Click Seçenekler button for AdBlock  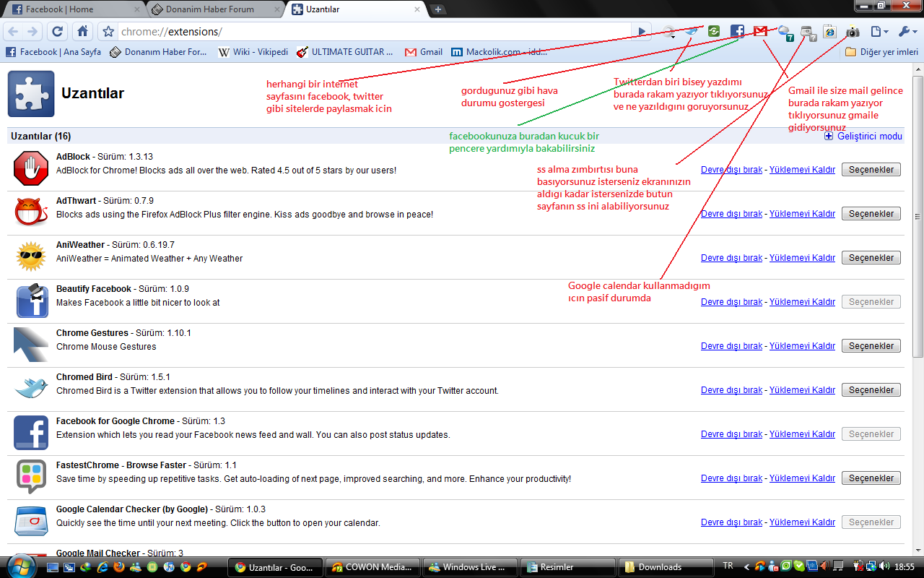pyautogui.click(x=871, y=170)
